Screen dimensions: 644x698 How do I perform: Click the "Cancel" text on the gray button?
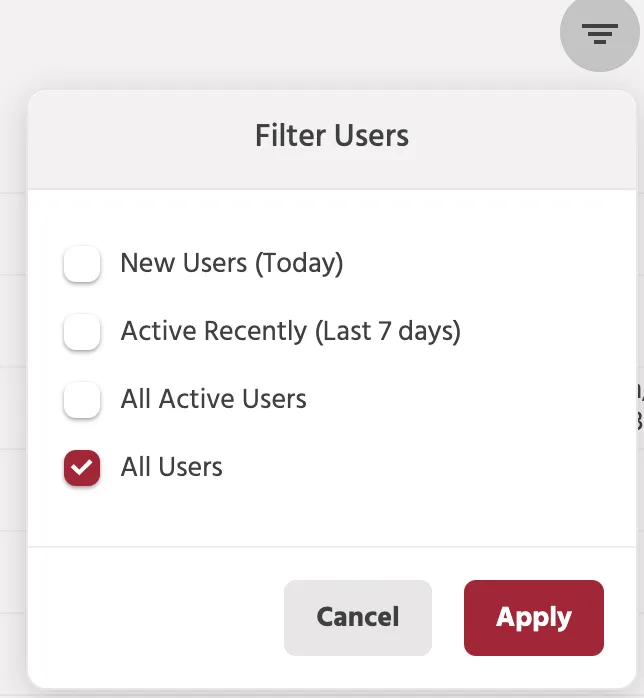(358, 617)
